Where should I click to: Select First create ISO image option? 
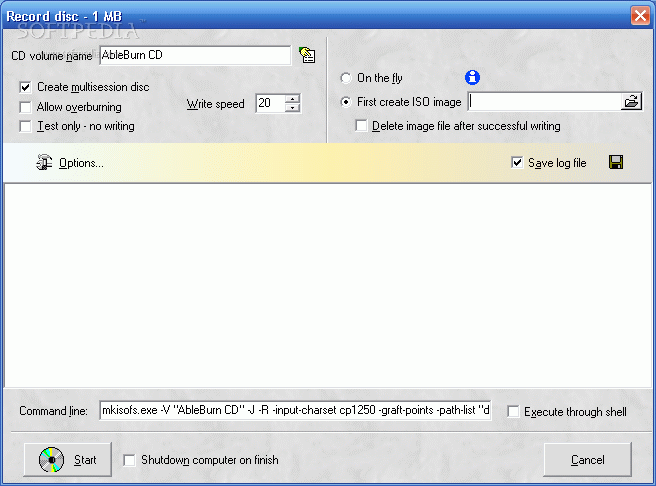coord(346,102)
